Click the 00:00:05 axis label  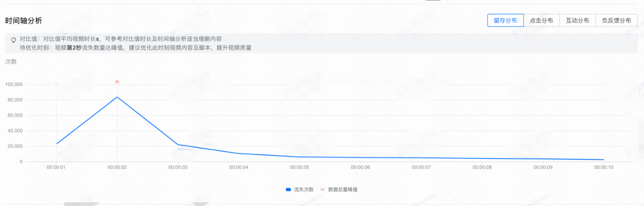(299, 168)
